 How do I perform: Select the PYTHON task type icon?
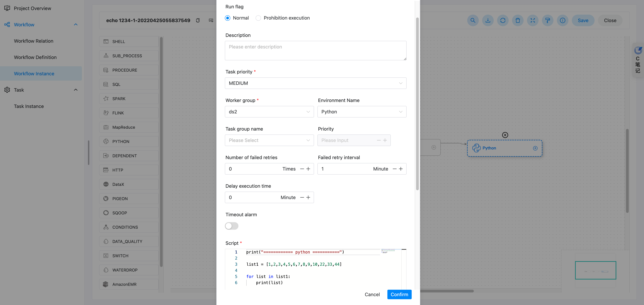tap(106, 141)
